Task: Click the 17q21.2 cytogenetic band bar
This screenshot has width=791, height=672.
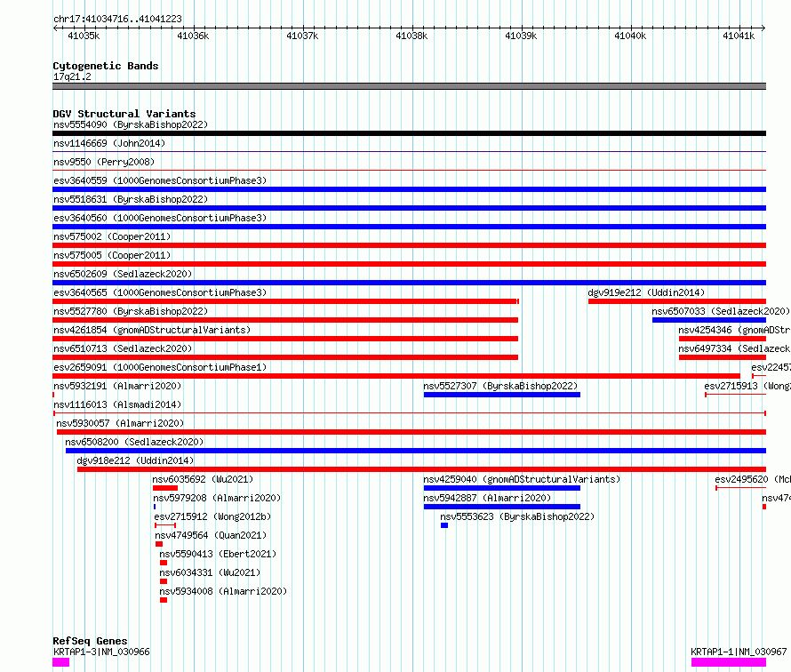Action: (x=409, y=86)
